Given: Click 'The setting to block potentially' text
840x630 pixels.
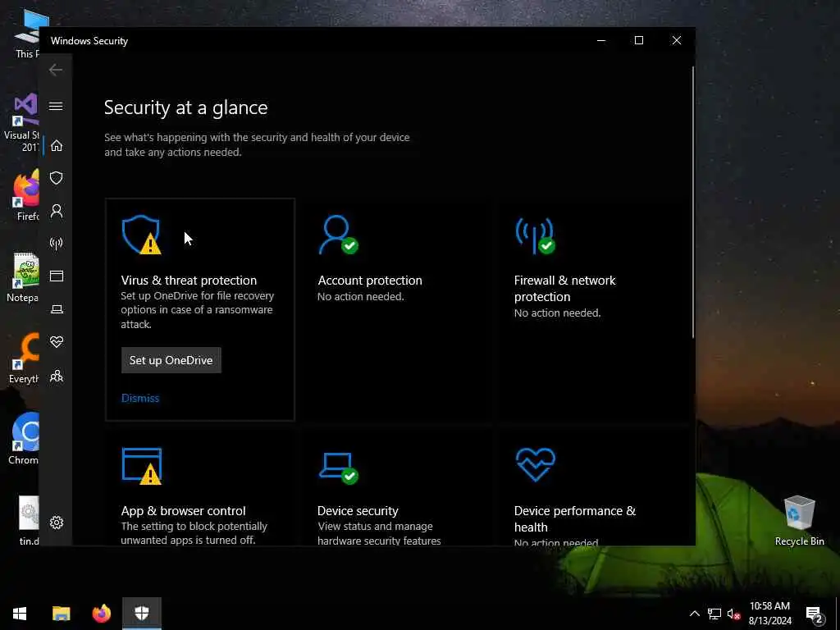Looking at the screenshot, I should [x=194, y=527].
